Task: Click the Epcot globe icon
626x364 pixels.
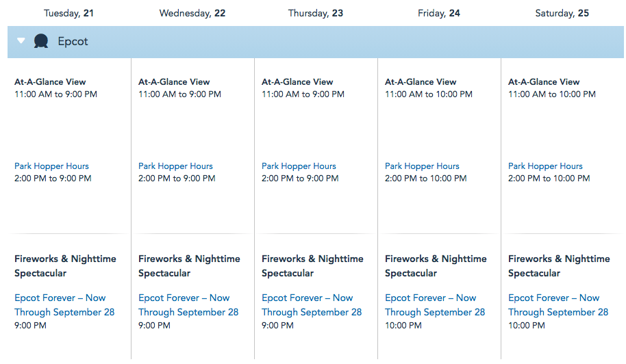Action: click(41, 42)
